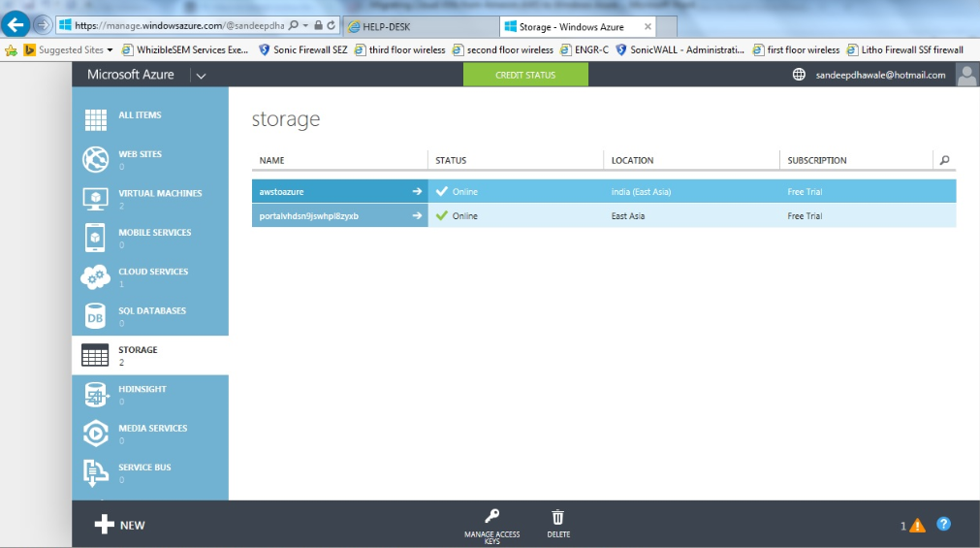The width and height of the screenshot is (980, 548).
Task: Open the help question mark icon
Action: [943, 524]
